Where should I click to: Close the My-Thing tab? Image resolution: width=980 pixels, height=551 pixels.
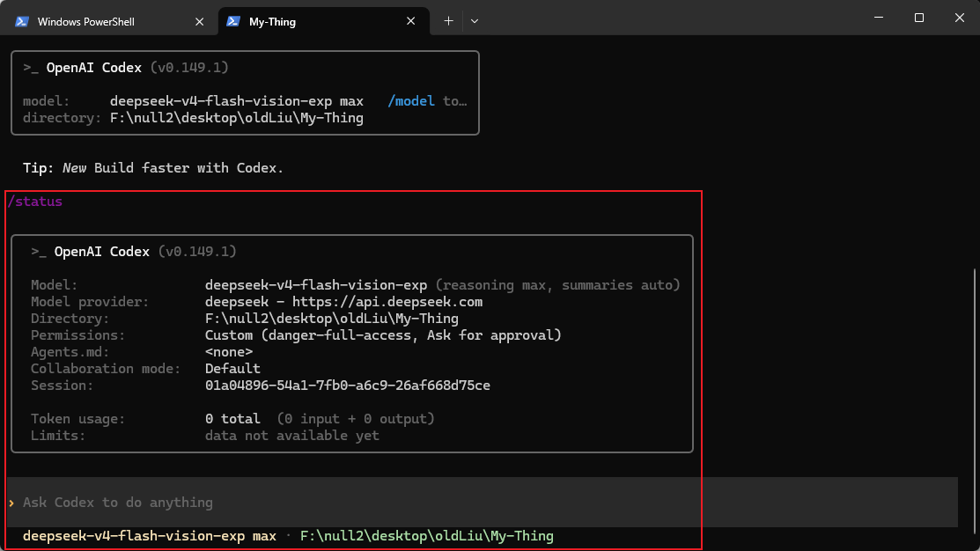tap(410, 21)
